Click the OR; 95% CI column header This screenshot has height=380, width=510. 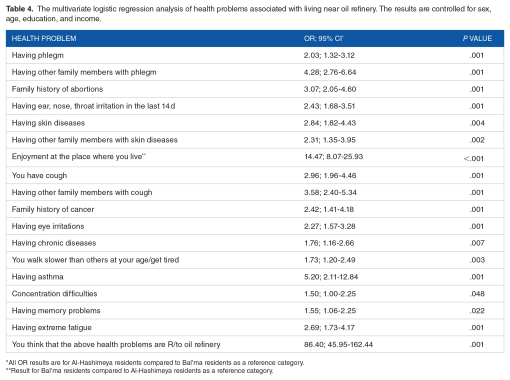pyautogui.click(x=323, y=39)
